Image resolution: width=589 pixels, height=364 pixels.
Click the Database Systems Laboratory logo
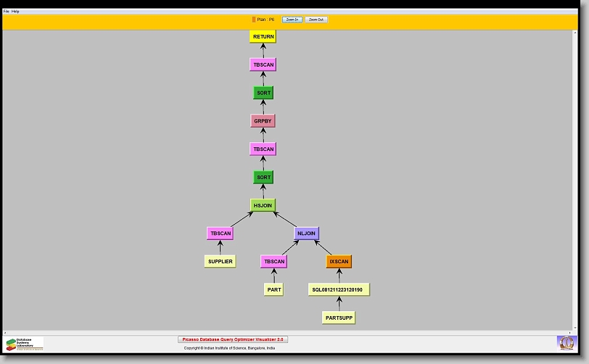click(x=25, y=344)
